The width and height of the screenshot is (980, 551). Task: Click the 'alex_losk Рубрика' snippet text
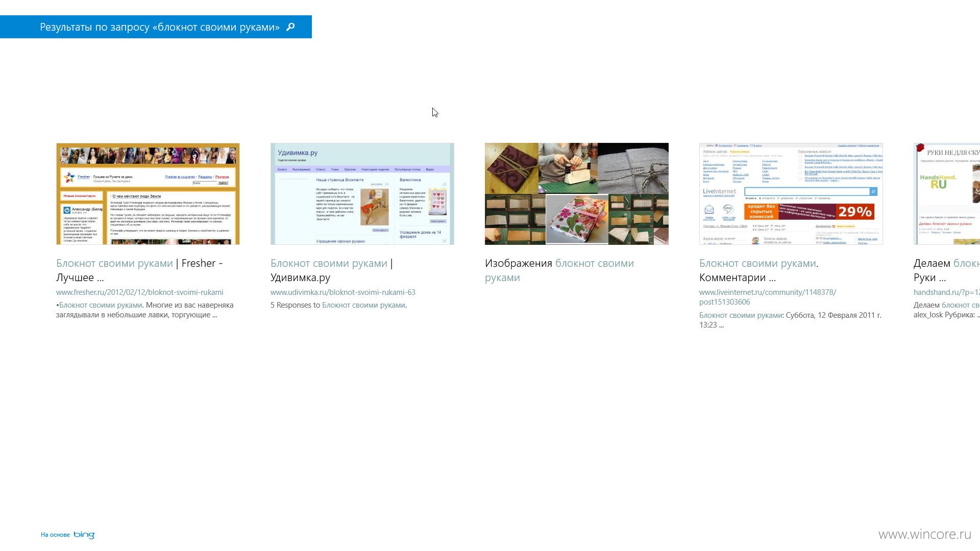click(947, 315)
